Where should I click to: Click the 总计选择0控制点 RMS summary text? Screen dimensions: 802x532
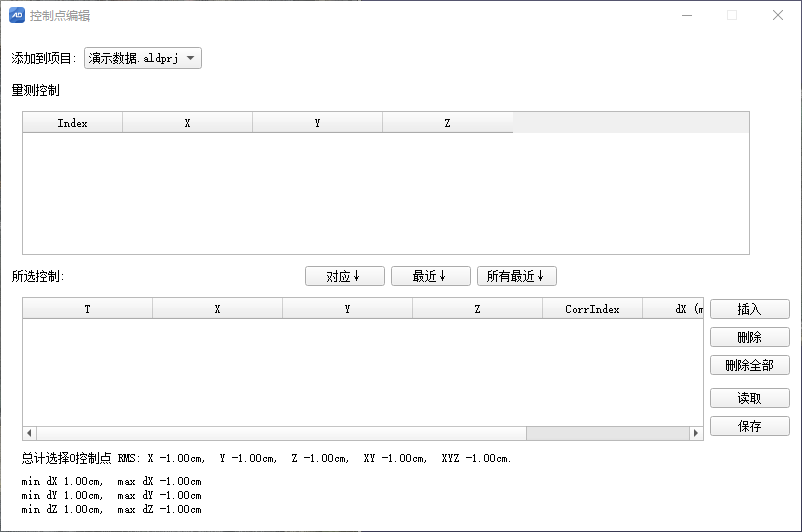click(266, 458)
